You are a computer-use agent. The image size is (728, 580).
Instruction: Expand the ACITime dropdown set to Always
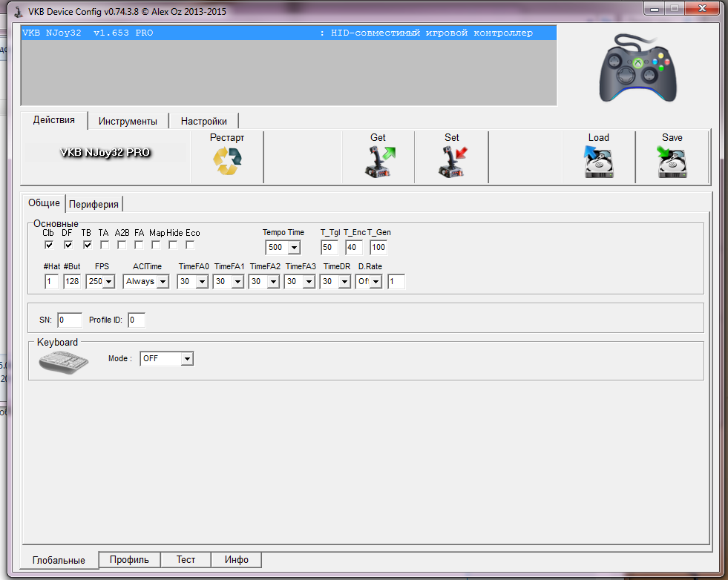[163, 281]
